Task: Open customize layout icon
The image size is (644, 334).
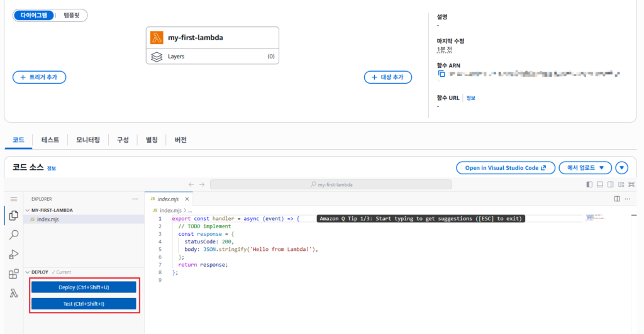Action: [621, 184]
